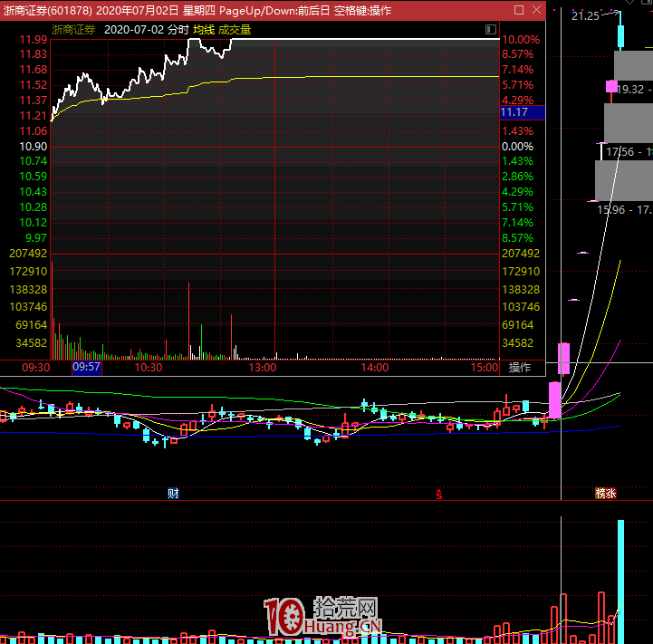Click the 11.68 price label

(x=34, y=70)
